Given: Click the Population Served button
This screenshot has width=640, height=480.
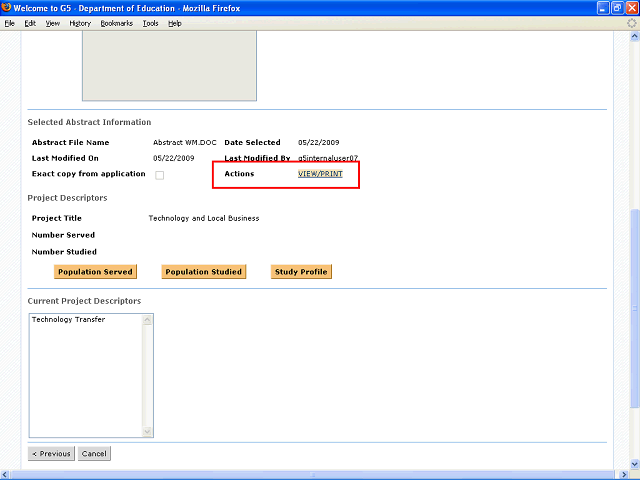Looking at the screenshot, I should 95,272.
